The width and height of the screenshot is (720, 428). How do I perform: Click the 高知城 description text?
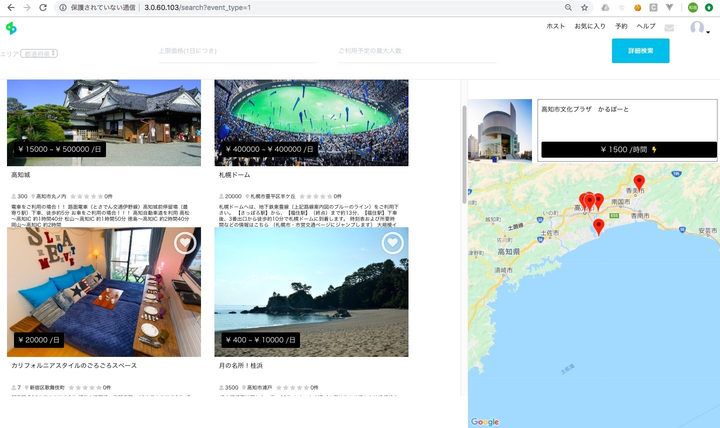[100, 216]
